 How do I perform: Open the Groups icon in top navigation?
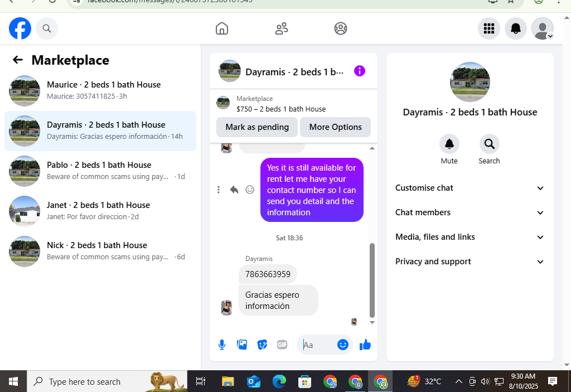tap(341, 28)
